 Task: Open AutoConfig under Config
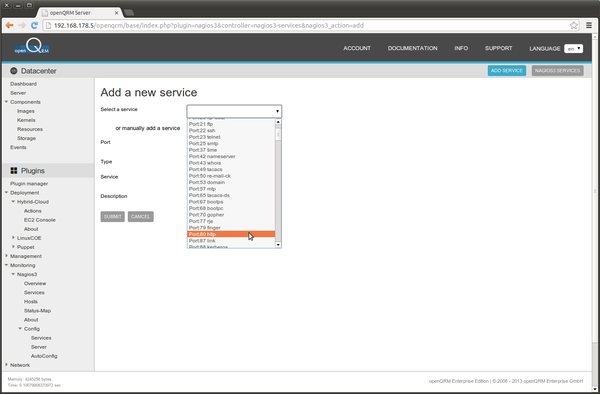click(44, 356)
